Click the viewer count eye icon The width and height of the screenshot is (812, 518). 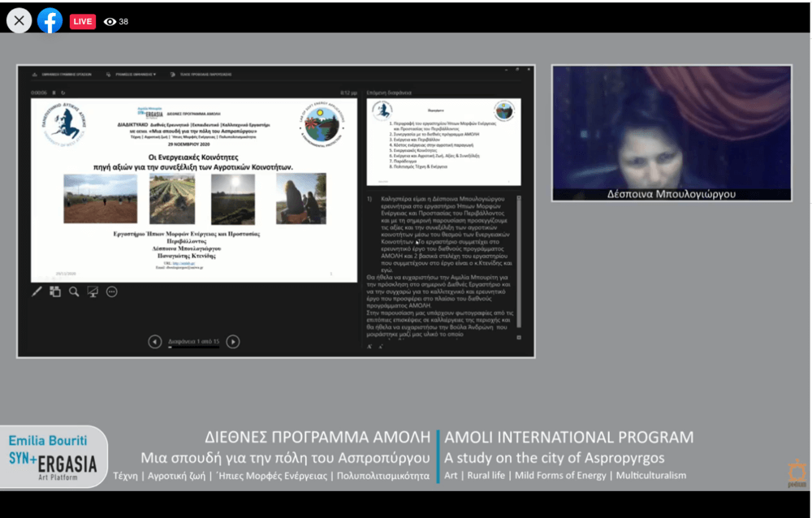point(110,22)
